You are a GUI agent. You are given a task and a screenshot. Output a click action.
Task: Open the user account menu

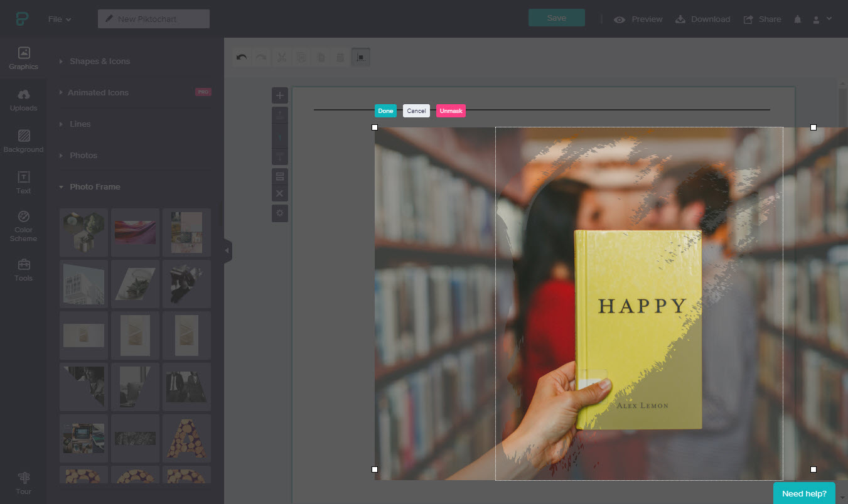point(822,19)
